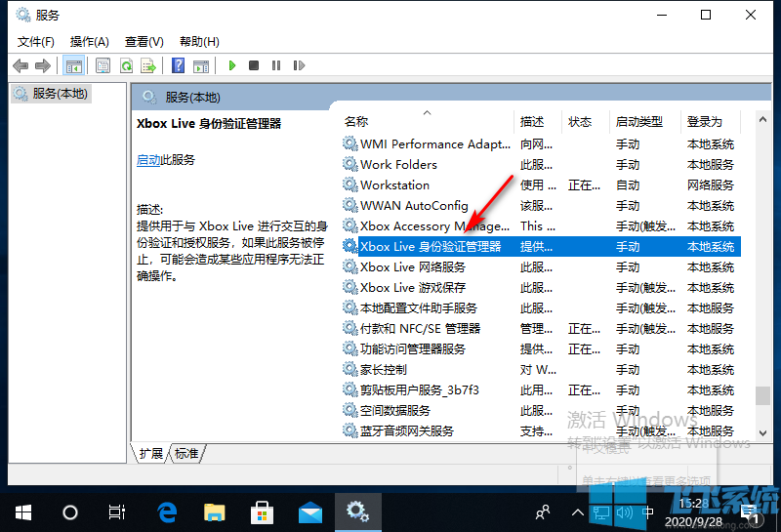Click the vertical scrollbar thumb

coord(762,396)
